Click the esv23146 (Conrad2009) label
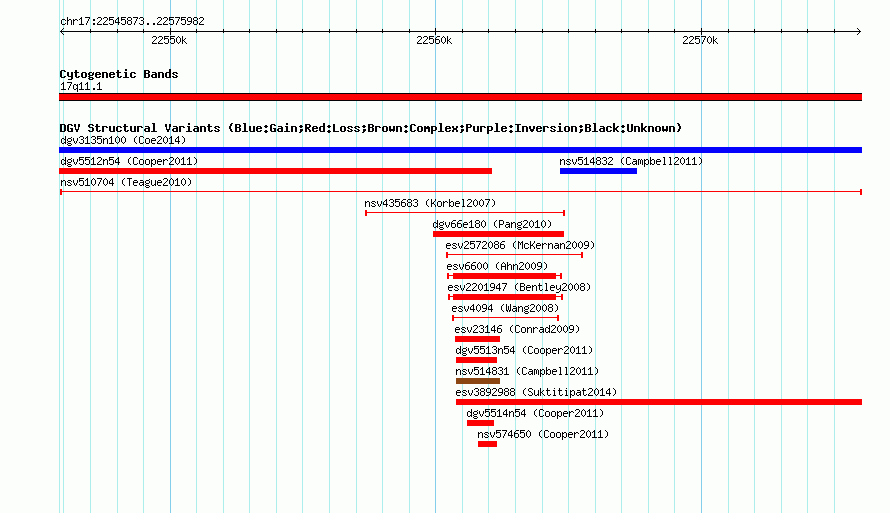Viewport: 890px width, 513px height. 517,329
